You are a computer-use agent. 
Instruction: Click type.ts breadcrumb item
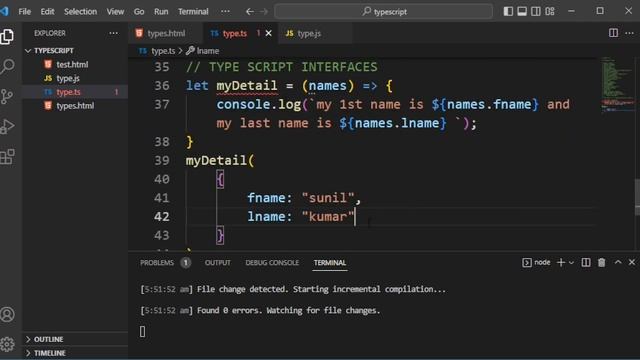coord(158,51)
